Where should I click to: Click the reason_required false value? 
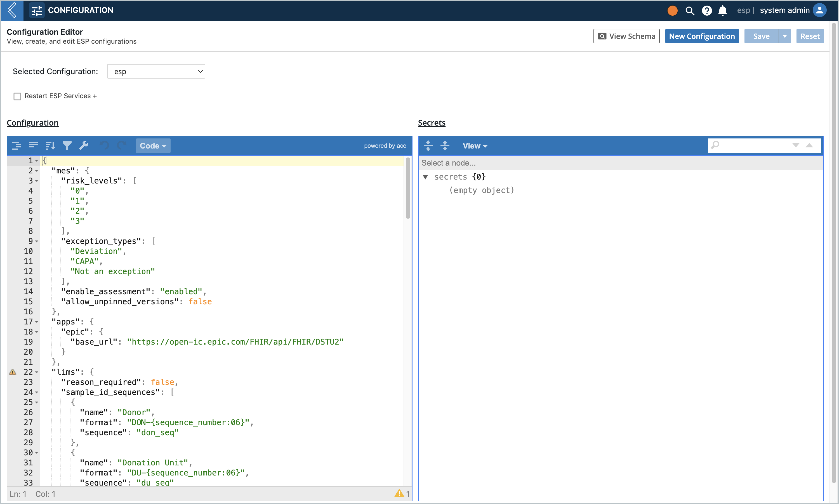(x=162, y=382)
